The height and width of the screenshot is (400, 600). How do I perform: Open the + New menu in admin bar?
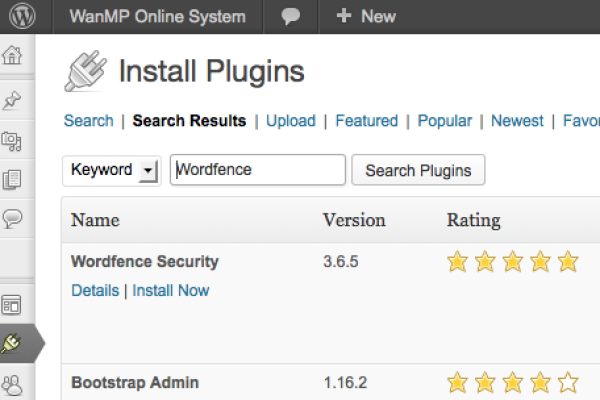click(x=365, y=16)
